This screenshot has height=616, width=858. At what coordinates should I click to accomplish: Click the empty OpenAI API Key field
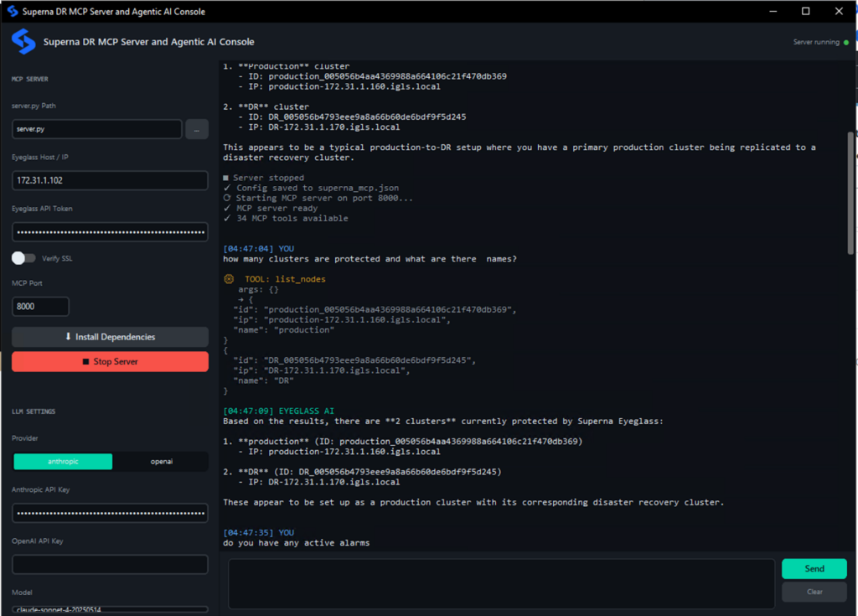110,565
